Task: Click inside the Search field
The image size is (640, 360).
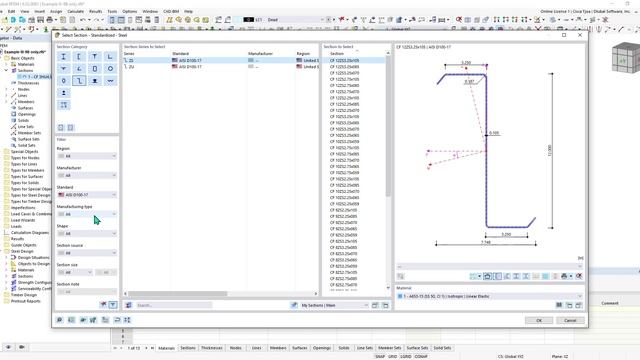Action: (x=173, y=305)
